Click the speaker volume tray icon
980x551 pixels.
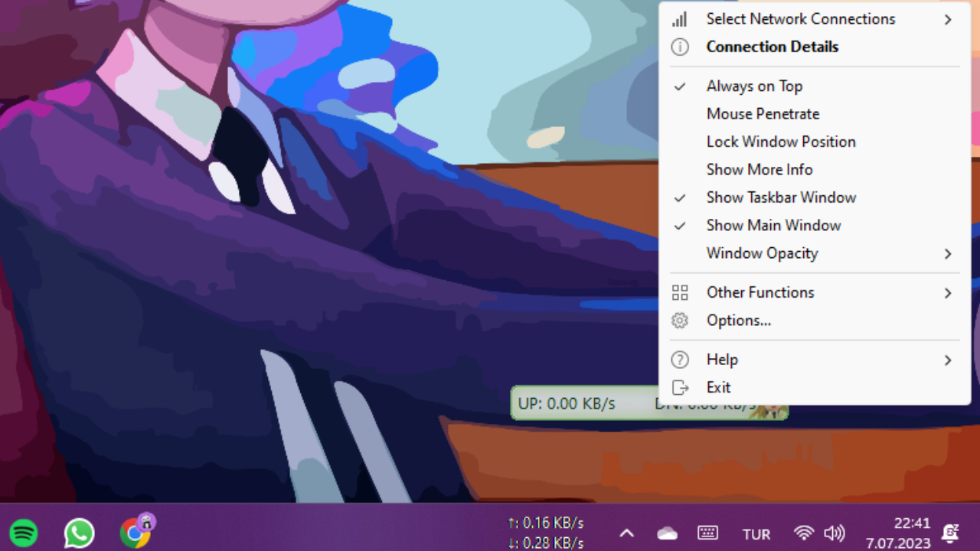point(834,533)
